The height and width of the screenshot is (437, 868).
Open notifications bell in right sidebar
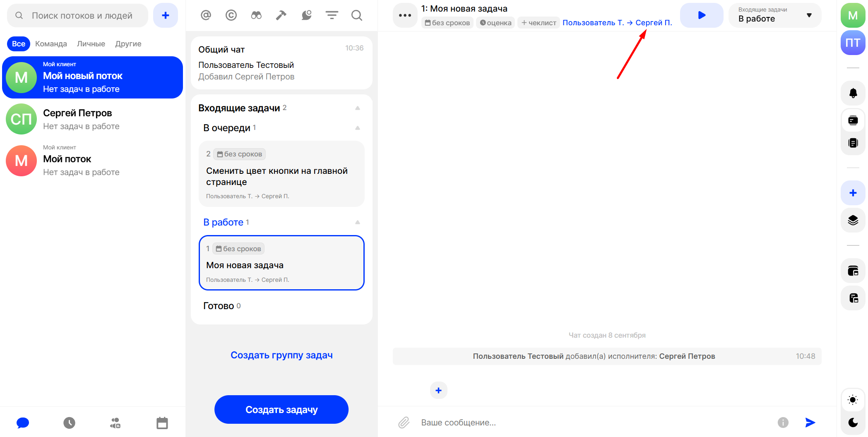(853, 93)
